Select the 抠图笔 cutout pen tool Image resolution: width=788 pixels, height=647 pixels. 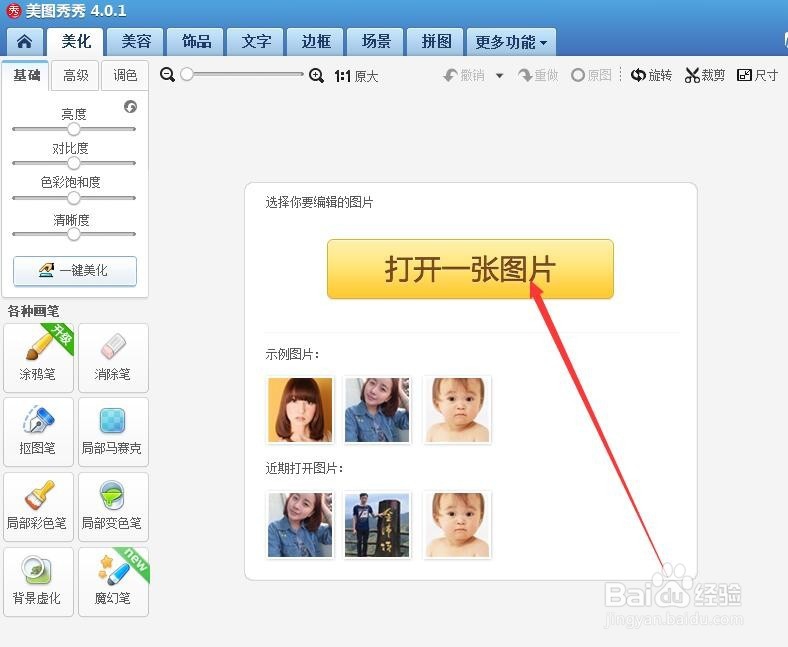click(38, 432)
